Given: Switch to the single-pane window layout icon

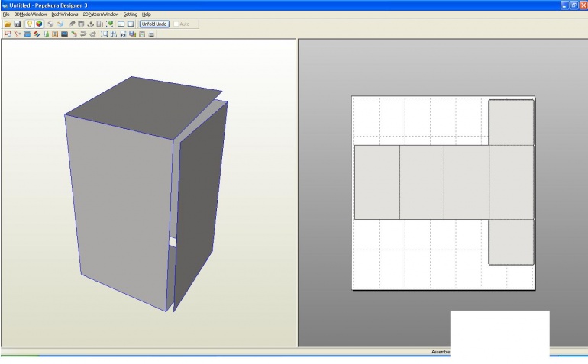Looking at the screenshot, I should click(x=131, y=24).
